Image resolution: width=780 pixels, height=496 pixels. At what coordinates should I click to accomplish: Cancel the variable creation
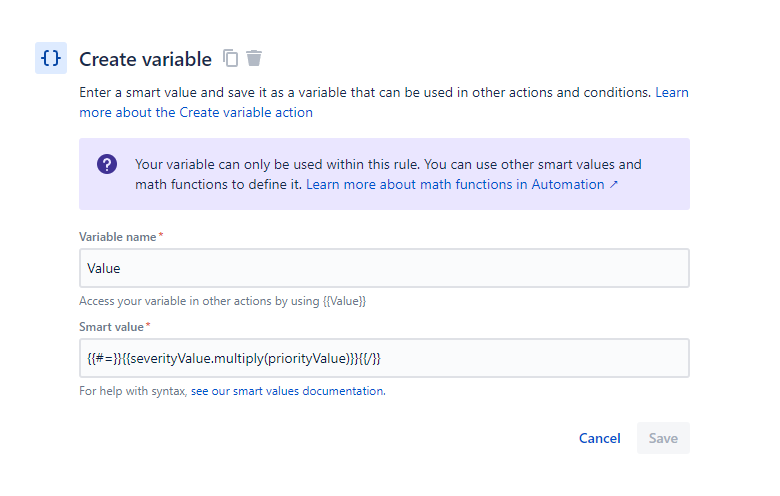coord(599,438)
